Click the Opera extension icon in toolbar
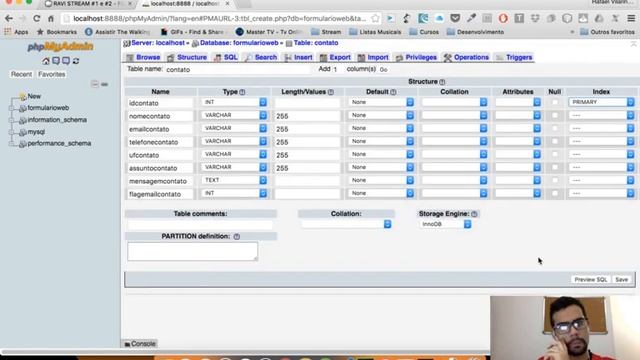This screenshot has height=360, width=640. [503, 18]
